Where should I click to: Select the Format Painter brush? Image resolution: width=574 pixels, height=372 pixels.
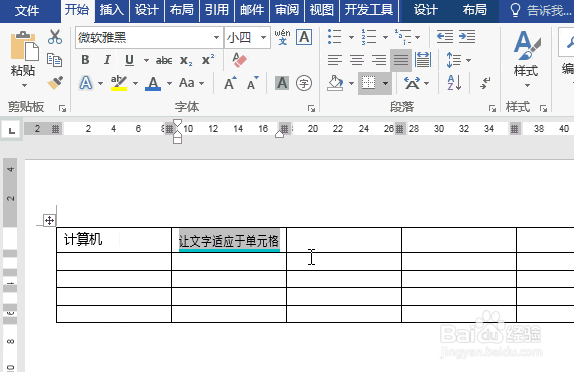55,83
